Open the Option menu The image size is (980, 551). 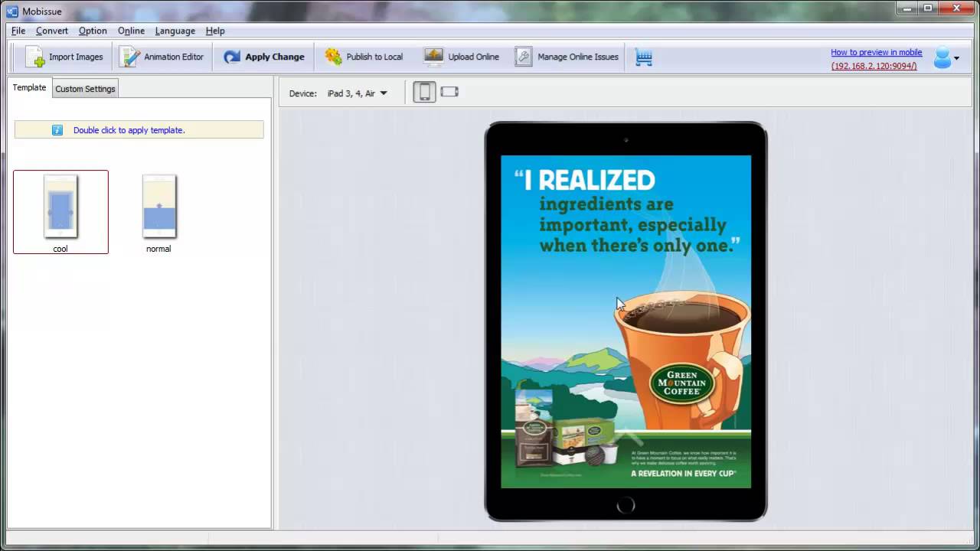tap(93, 31)
